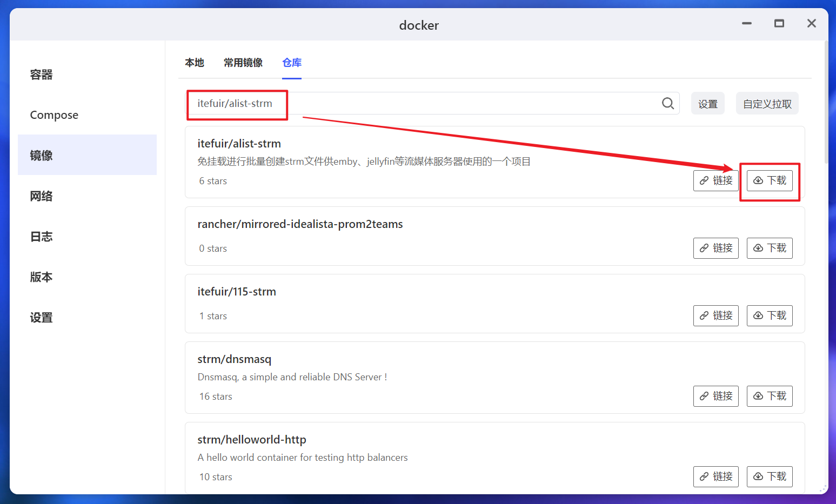836x504 pixels.
Task: Download the itefuir/115-strm image
Action: click(x=770, y=315)
